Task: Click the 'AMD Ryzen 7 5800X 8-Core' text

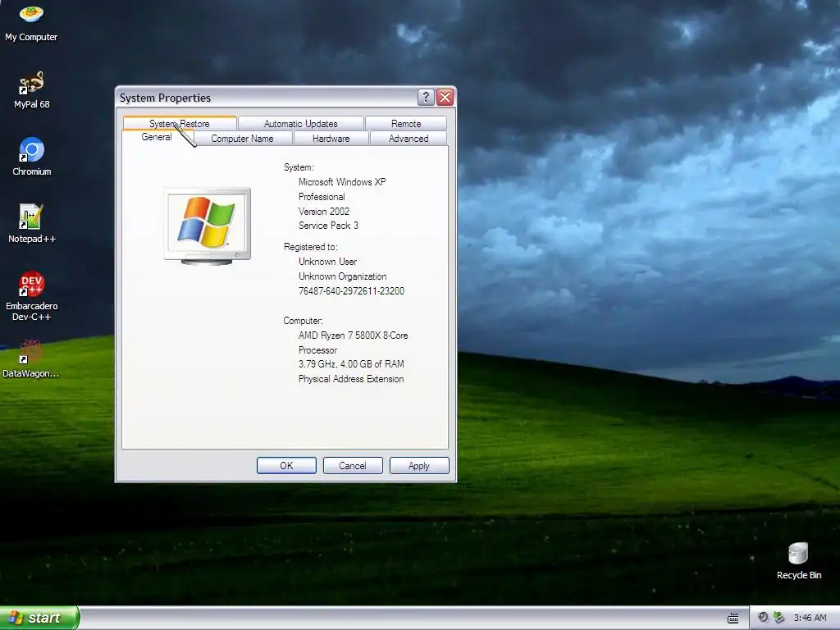Action: [x=353, y=336]
